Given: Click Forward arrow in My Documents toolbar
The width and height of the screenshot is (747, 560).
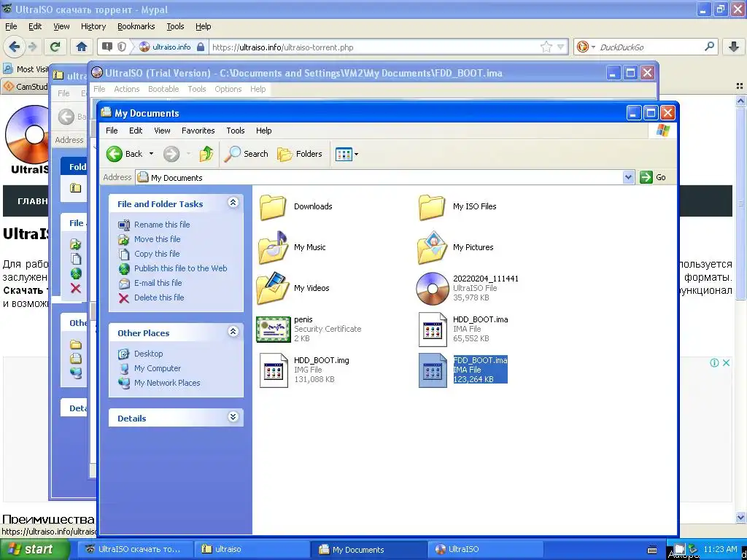Looking at the screenshot, I should pyautogui.click(x=171, y=154).
